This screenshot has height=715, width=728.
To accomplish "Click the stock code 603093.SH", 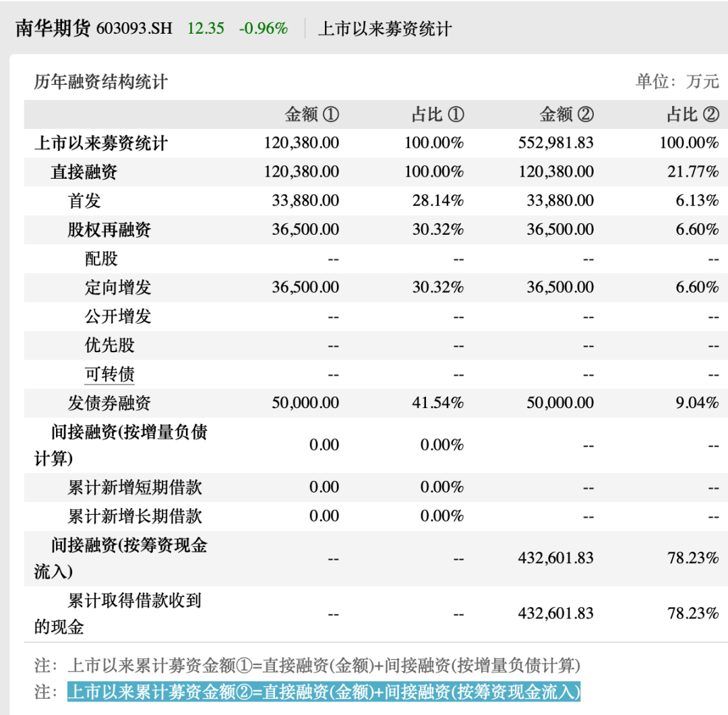I will point(135,28).
